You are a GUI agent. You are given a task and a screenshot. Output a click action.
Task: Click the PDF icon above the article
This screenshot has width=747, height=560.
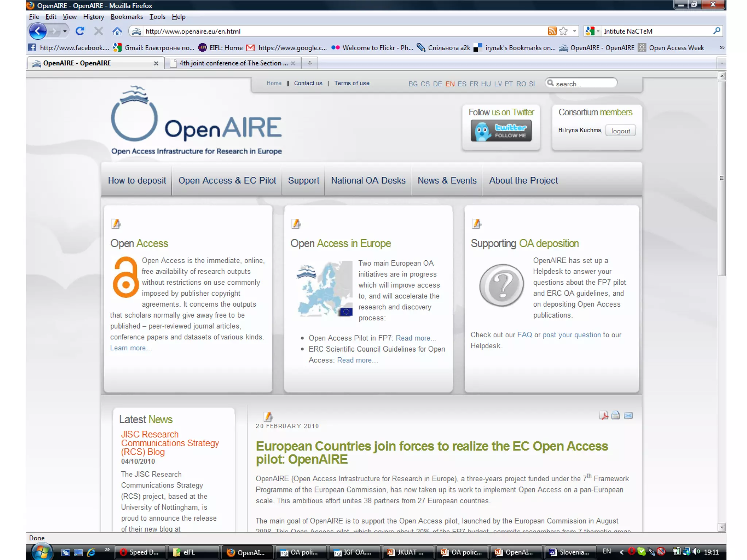[604, 415]
